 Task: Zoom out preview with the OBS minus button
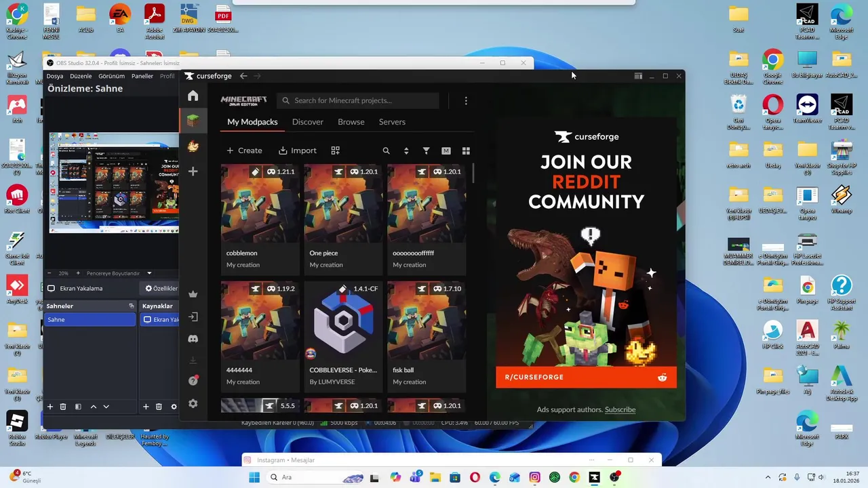(x=50, y=273)
